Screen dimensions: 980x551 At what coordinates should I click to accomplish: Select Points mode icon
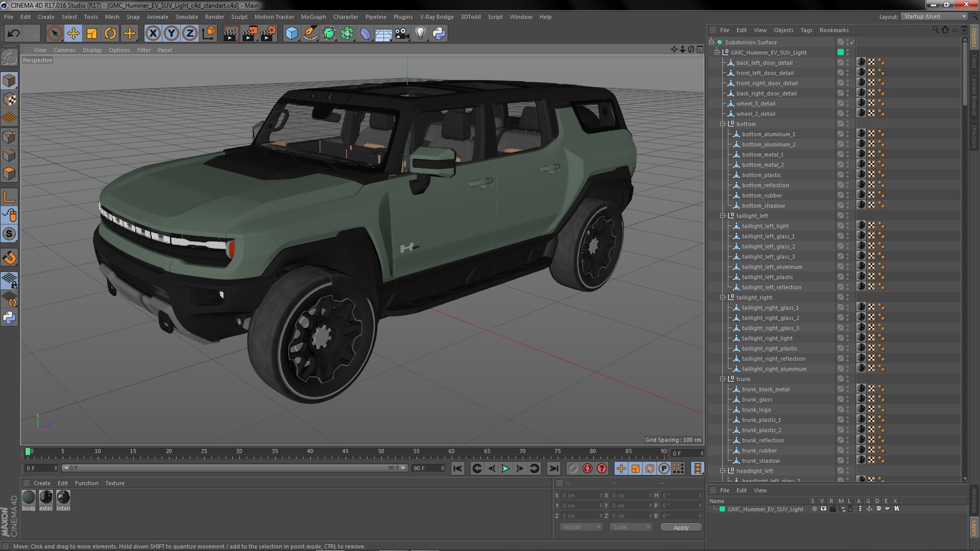(x=9, y=137)
